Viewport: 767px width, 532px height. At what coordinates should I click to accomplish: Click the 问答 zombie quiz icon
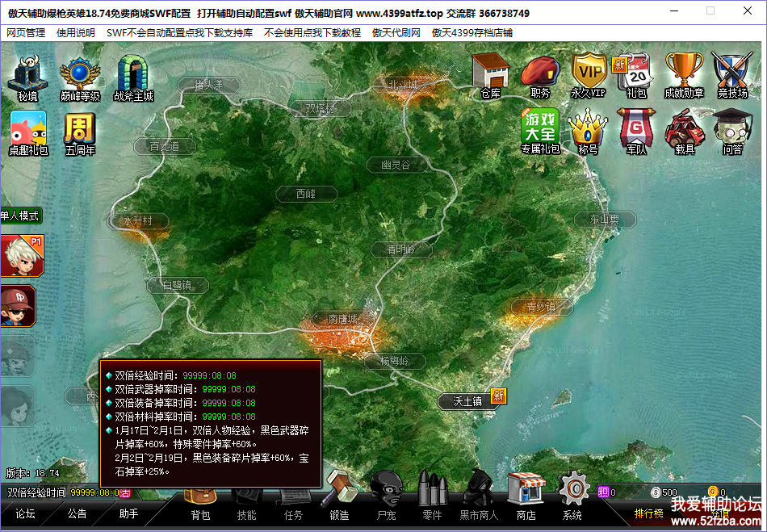coord(732,131)
